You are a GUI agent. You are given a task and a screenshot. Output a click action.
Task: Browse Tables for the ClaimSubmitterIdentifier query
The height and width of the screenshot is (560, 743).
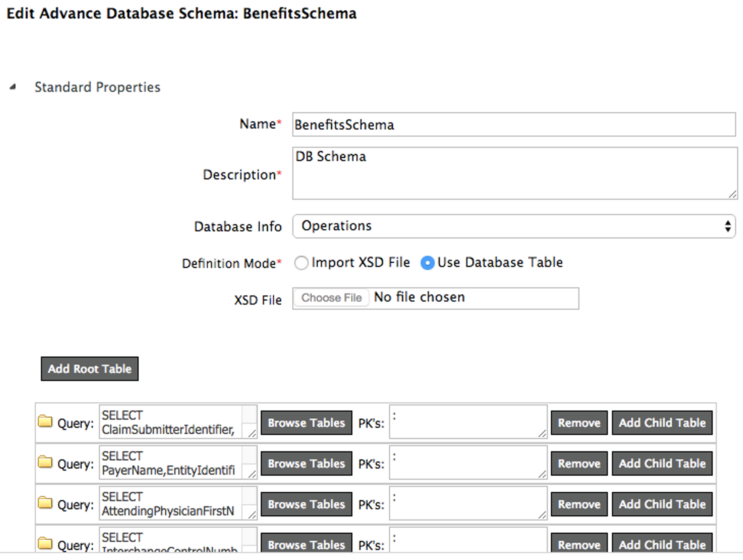point(306,423)
